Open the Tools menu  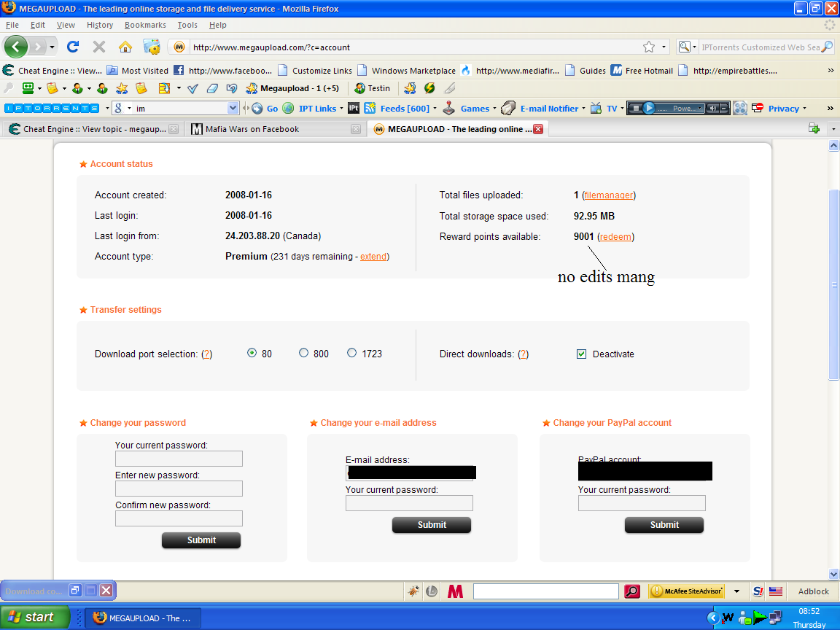tap(187, 25)
